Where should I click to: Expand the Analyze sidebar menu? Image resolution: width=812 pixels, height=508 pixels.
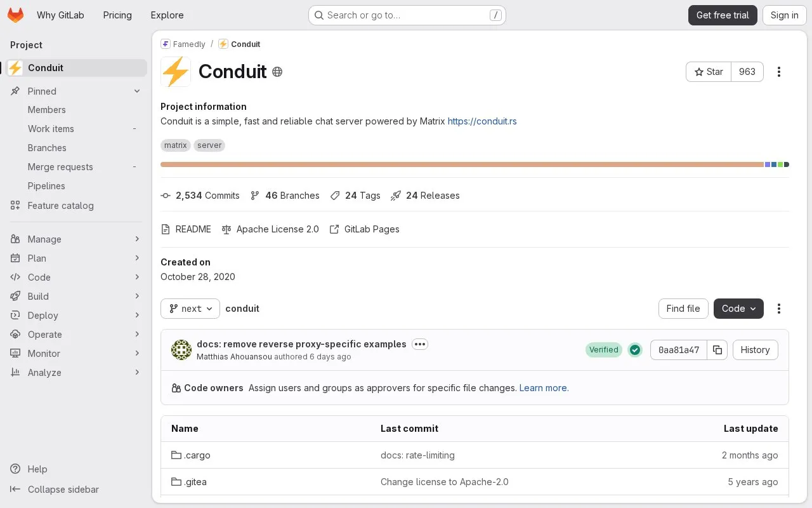click(76, 373)
